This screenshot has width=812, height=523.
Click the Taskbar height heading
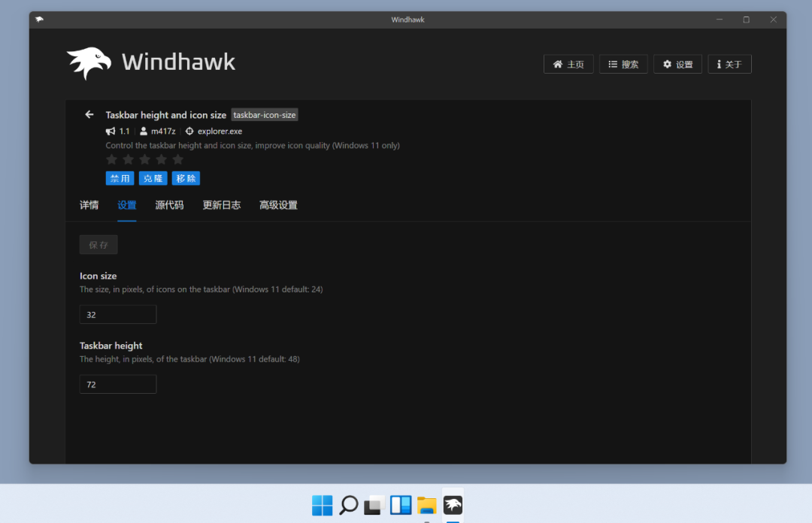(x=111, y=346)
